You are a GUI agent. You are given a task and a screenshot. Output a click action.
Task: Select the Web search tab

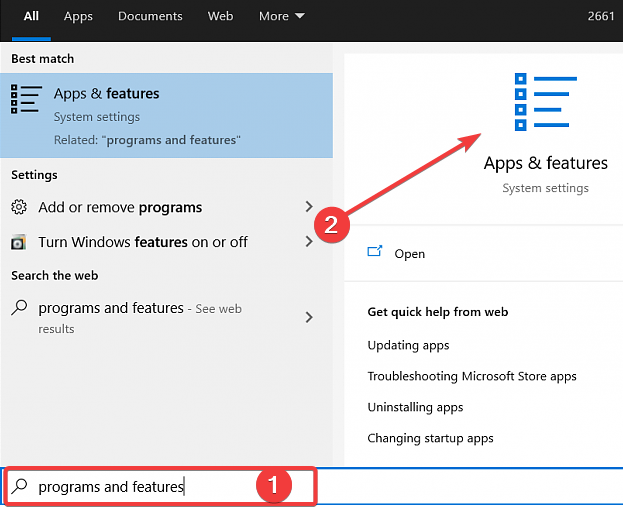220,16
